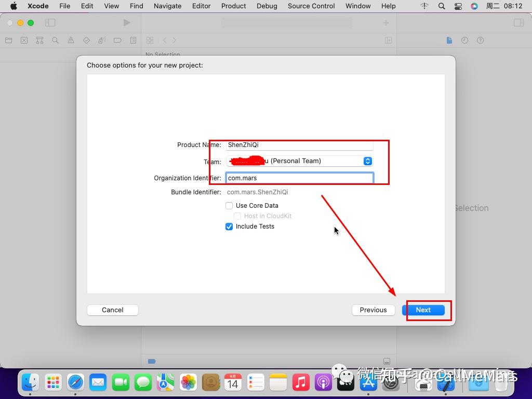This screenshot has width=532, height=399.
Task: Click the related items grid icon
Action: [150, 41]
